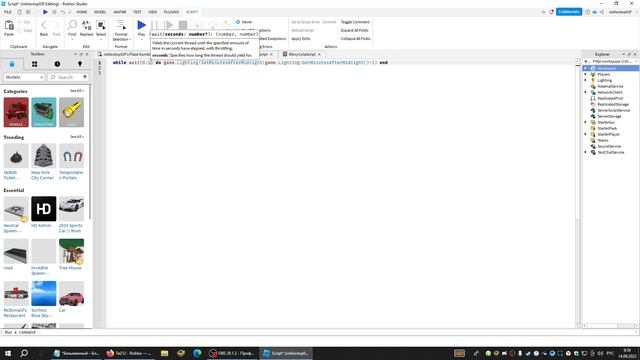Expand the StarterPlayer node arrow
Image resolution: width=640 pixels, height=360 pixels.
586,134
